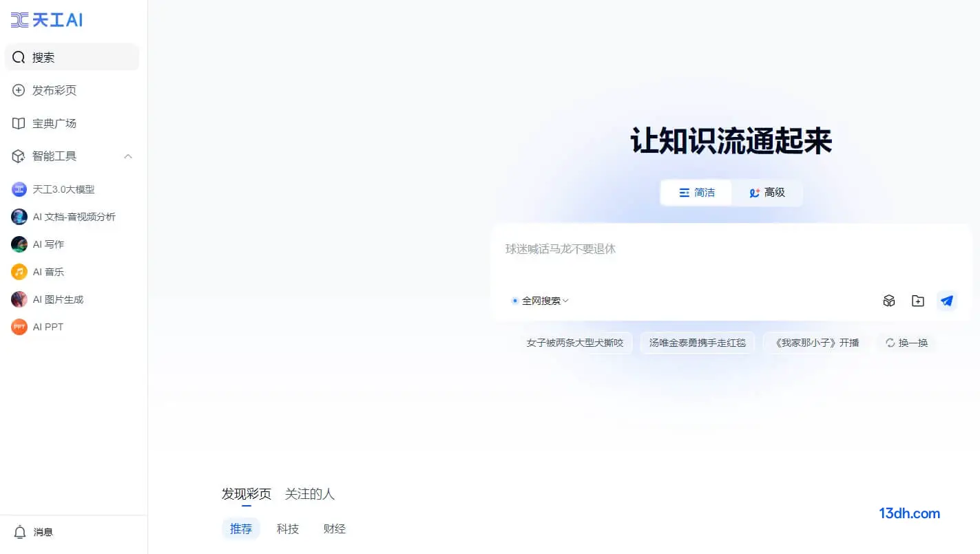
Task: Send query with paper-plane button
Action: point(947,301)
